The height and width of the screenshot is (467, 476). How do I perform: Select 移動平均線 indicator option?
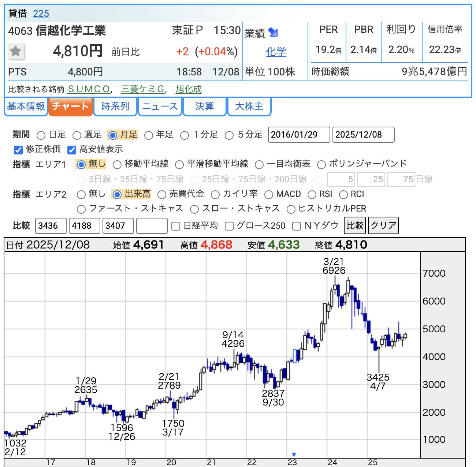[117, 165]
